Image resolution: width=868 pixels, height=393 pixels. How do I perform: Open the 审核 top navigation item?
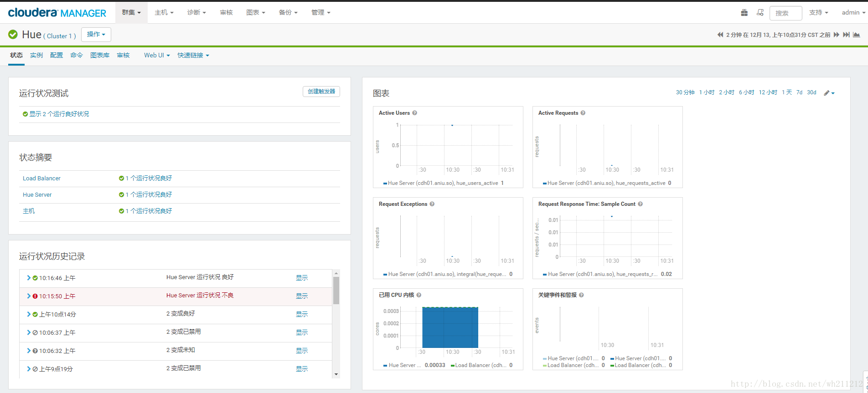(x=226, y=12)
